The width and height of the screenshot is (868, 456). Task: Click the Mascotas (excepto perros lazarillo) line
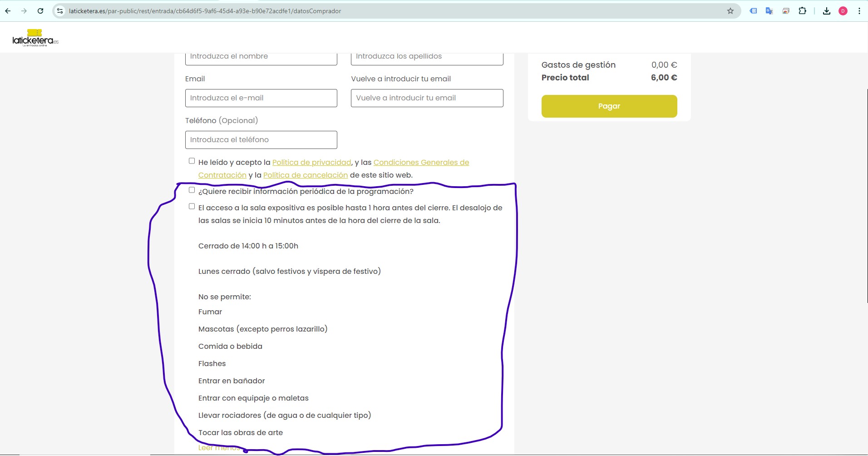(263, 329)
